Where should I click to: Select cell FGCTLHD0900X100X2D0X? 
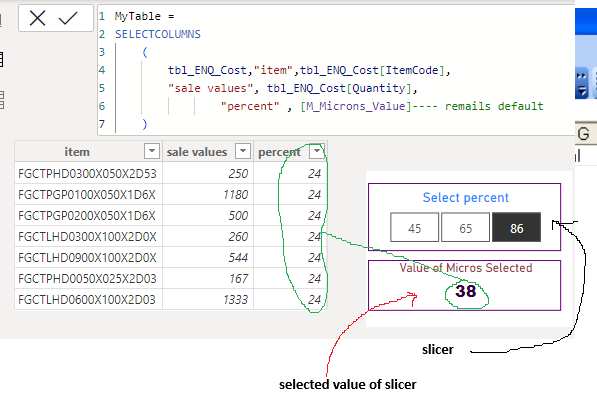pos(87,257)
